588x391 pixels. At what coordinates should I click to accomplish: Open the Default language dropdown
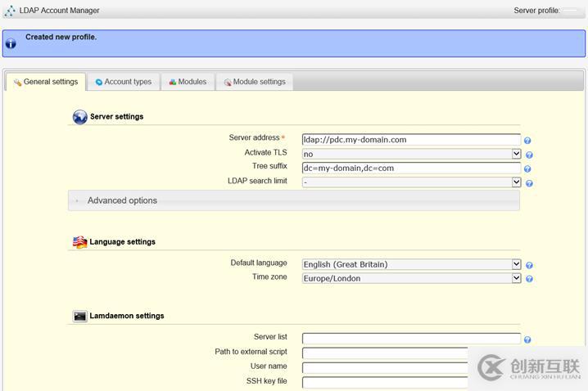click(x=411, y=264)
